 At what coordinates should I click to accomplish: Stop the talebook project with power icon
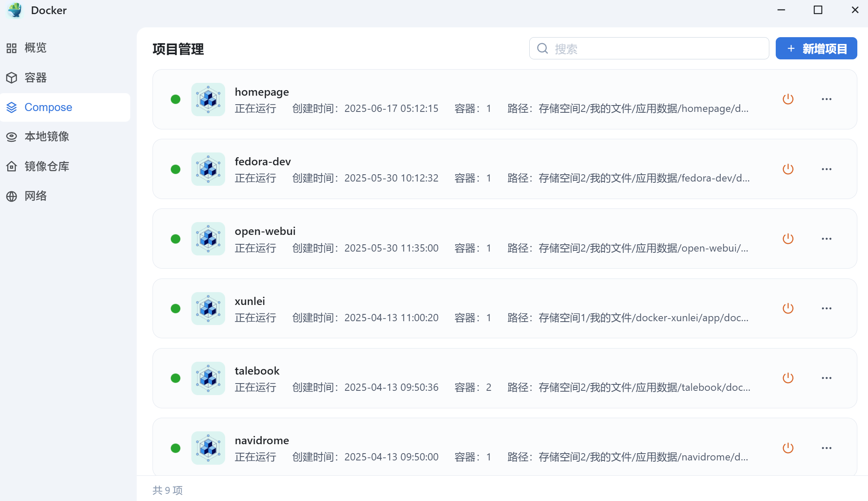pyautogui.click(x=788, y=378)
